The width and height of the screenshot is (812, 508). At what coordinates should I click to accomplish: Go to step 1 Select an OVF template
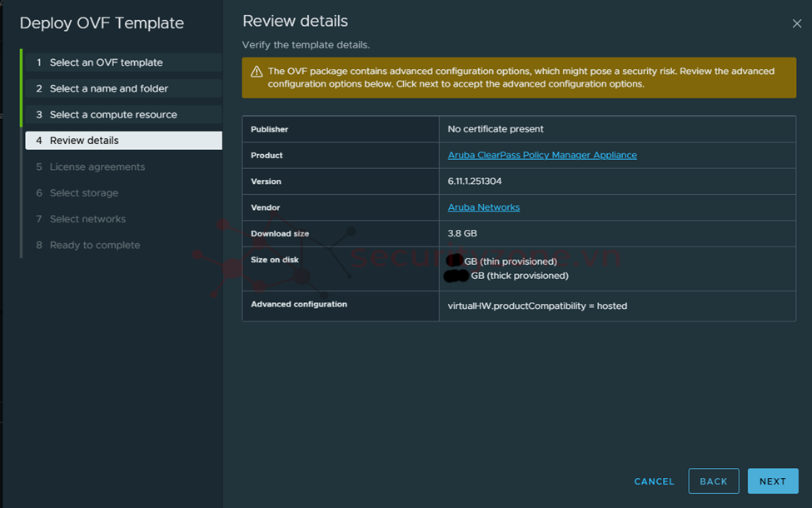point(124,62)
